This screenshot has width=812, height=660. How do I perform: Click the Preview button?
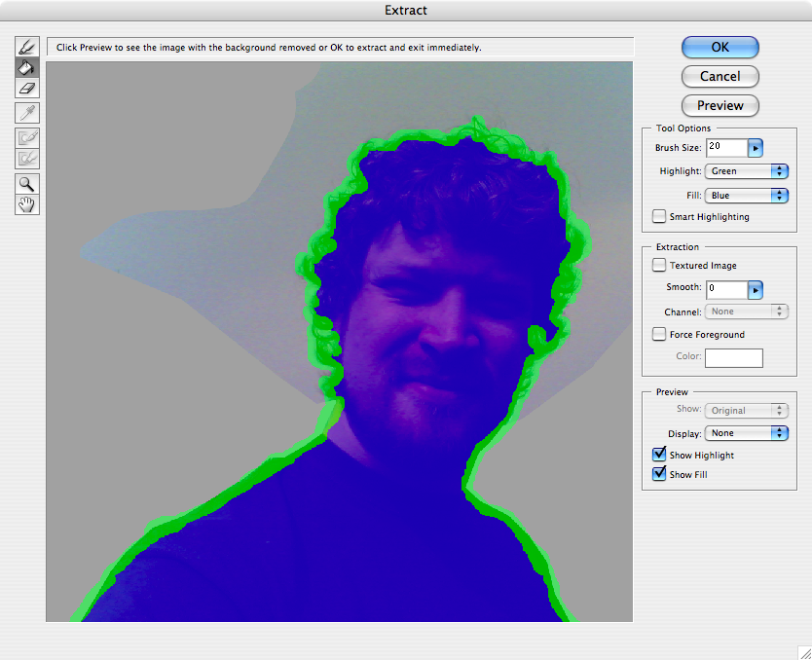pyautogui.click(x=720, y=105)
